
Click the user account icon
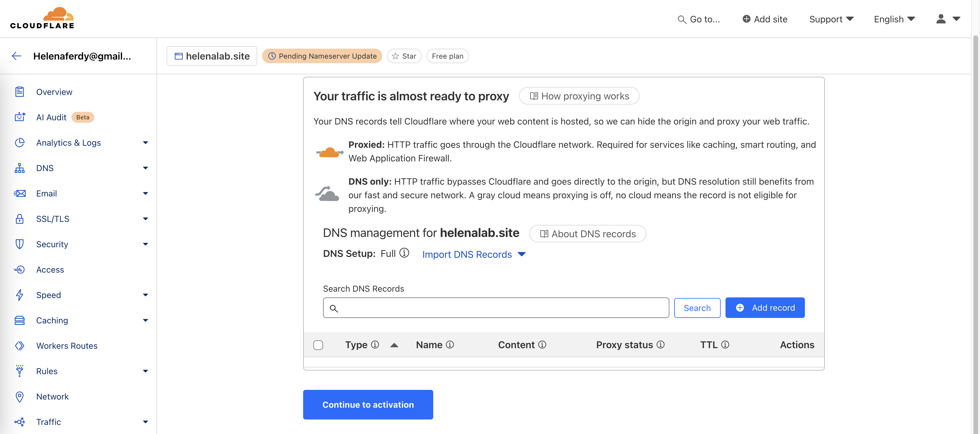[x=940, y=19]
